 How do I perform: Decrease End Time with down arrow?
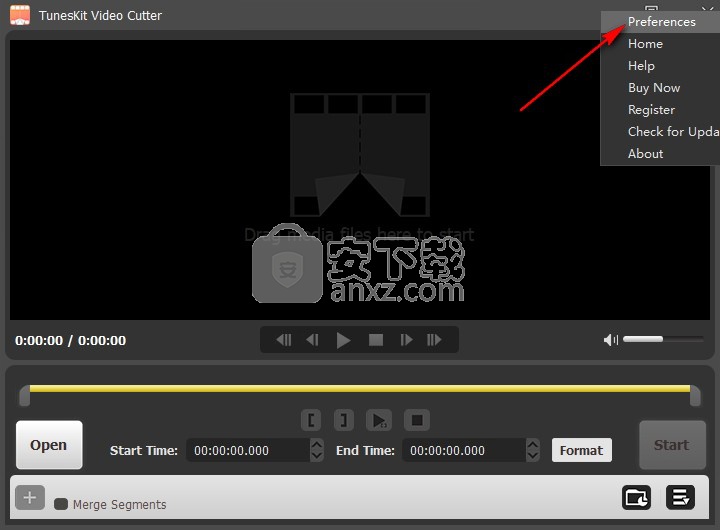pos(533,456)
